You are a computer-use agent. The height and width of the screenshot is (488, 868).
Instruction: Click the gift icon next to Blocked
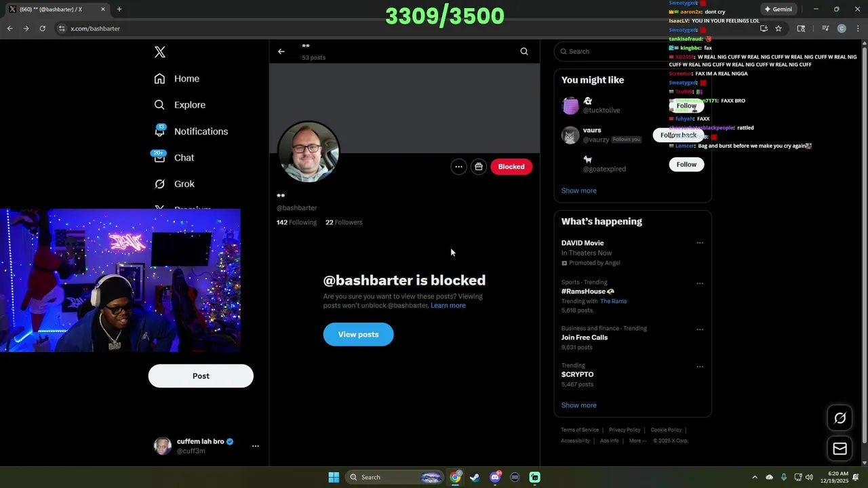pyautogui.click(x=479, y=167)
